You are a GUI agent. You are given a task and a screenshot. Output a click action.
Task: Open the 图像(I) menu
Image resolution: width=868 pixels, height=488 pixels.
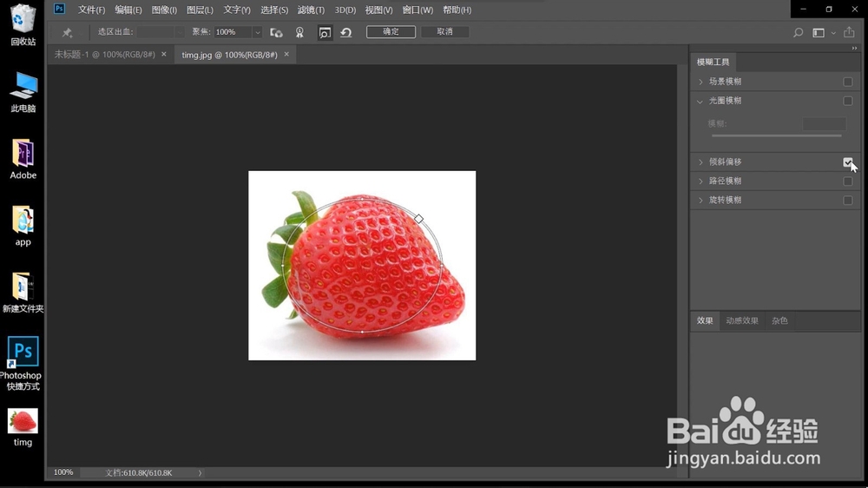coord(164,10)
